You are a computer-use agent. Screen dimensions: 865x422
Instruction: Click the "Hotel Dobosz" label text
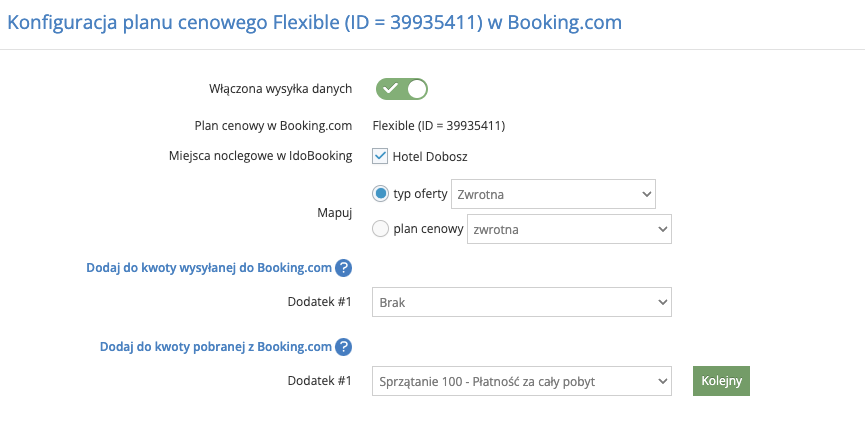click(430, 157)
